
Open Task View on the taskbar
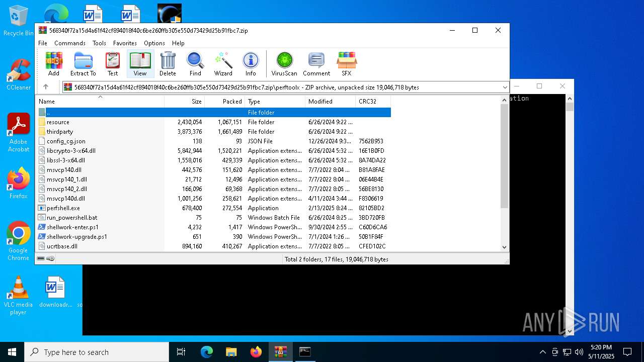(181, 352)
